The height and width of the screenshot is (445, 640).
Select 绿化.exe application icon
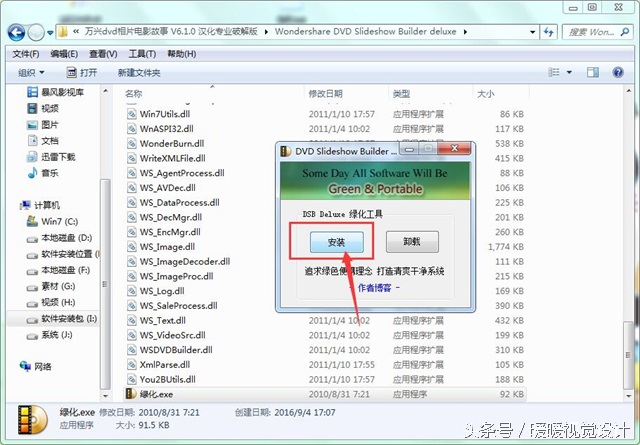131,394
